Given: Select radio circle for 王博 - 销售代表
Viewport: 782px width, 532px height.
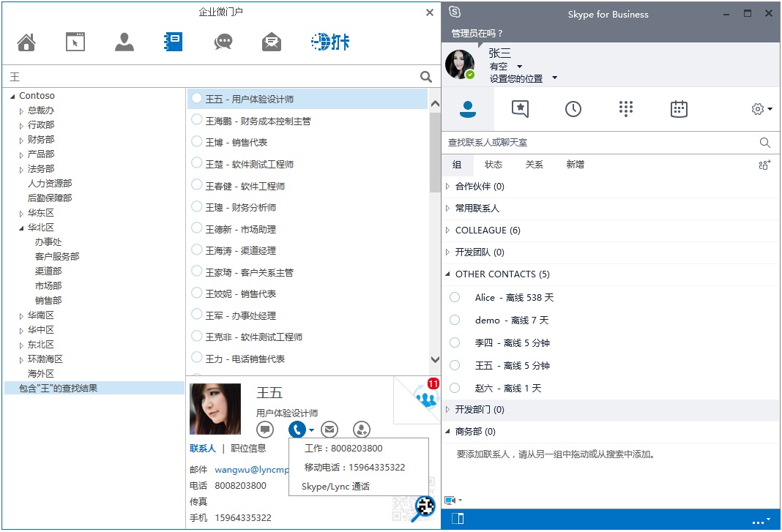Looking at the screenshot, I should tap(197, 141).
